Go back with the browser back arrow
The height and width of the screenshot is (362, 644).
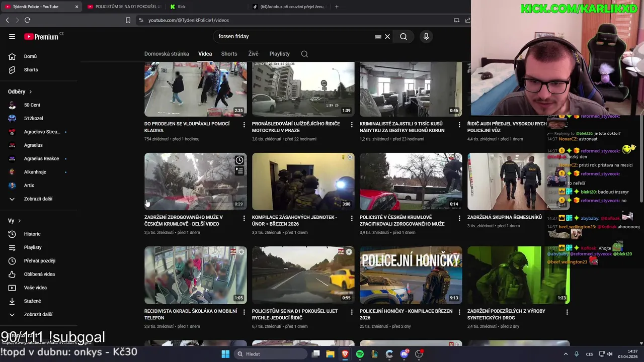tap(7, 20)
